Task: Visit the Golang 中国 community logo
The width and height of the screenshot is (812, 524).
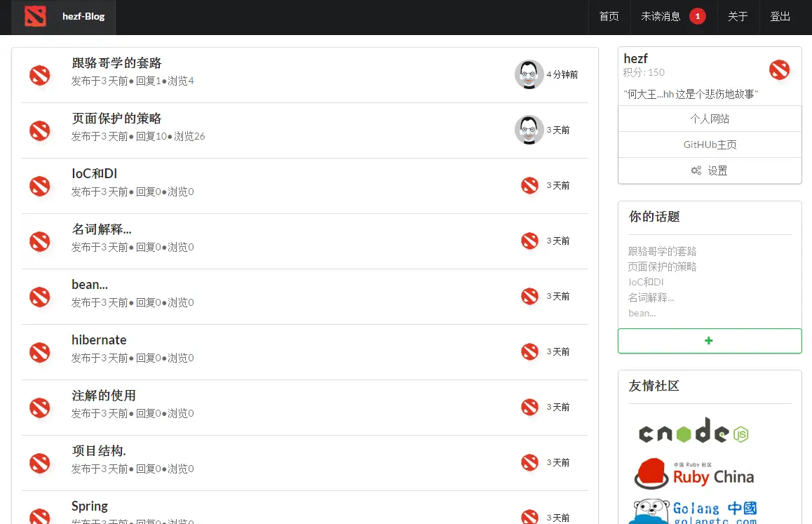Action: (693, 511)
